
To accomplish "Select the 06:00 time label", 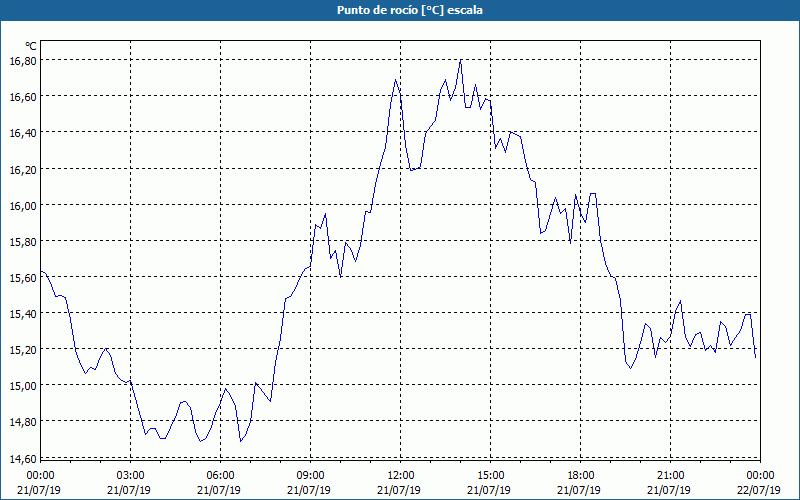I will 220,476.
